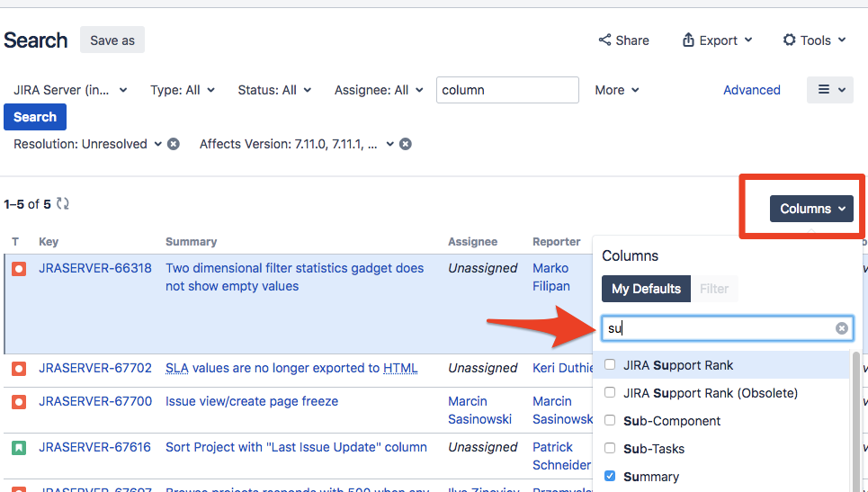The image size is (868, 492).
Task: Expand the More criteria menu
Action: click(x=617, y=90)
